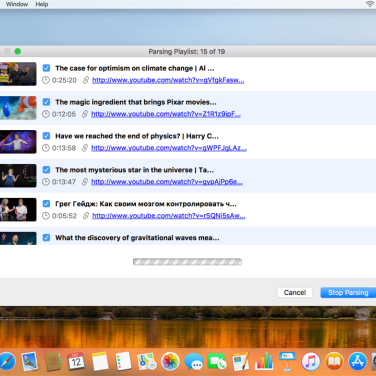Image resolution: width=376 pixels, height=376 pixels.
Task: Click the chain-link icon in the climate change row
Action: pos(86,80)
